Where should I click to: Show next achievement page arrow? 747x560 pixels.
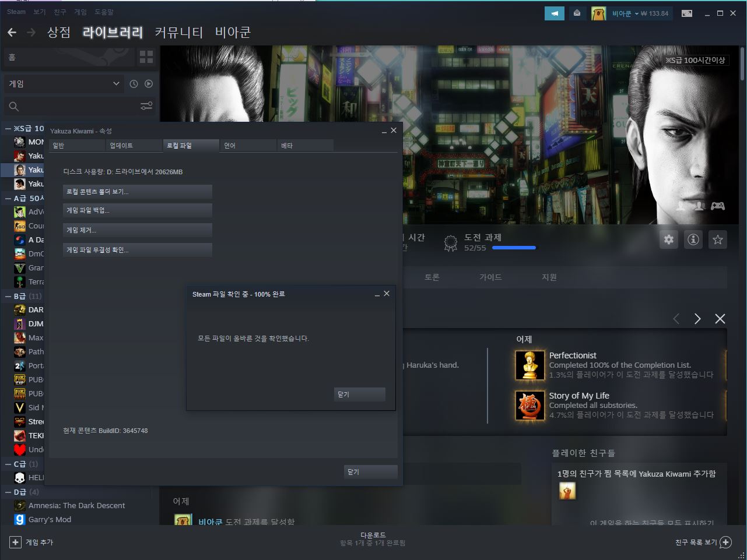click(697, 319)
